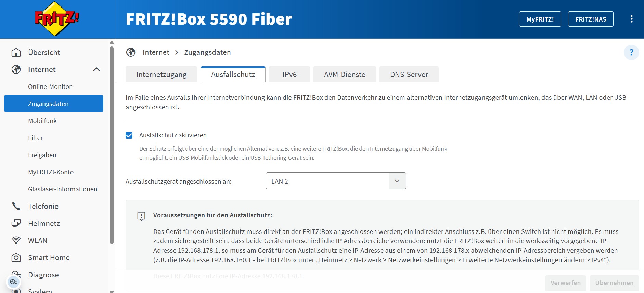Switch to the IPv6 tab
The image size is (644, 293).
click(289, 75)
